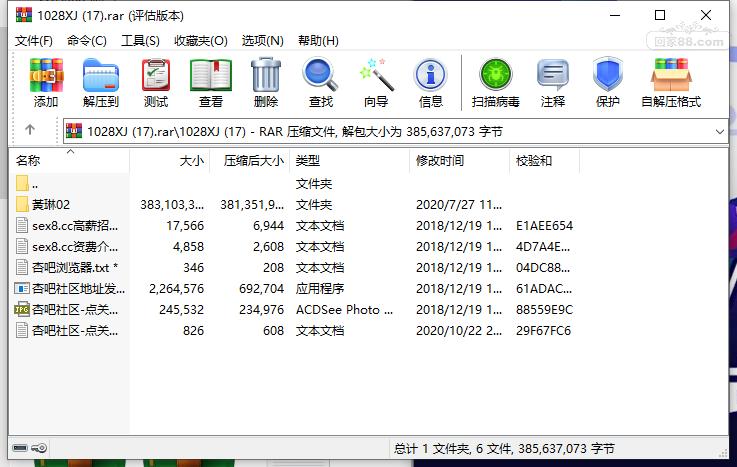Click the 添加 (Add) toolbar icon
This screenshot has height=467, width=737.
coord(46,75)
